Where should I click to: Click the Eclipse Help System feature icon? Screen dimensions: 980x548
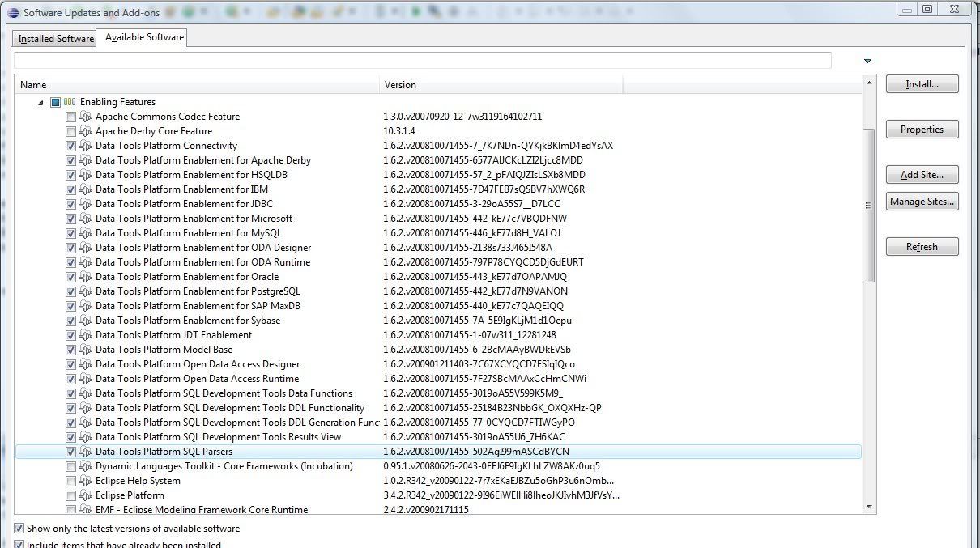click(x=86, y=481)
